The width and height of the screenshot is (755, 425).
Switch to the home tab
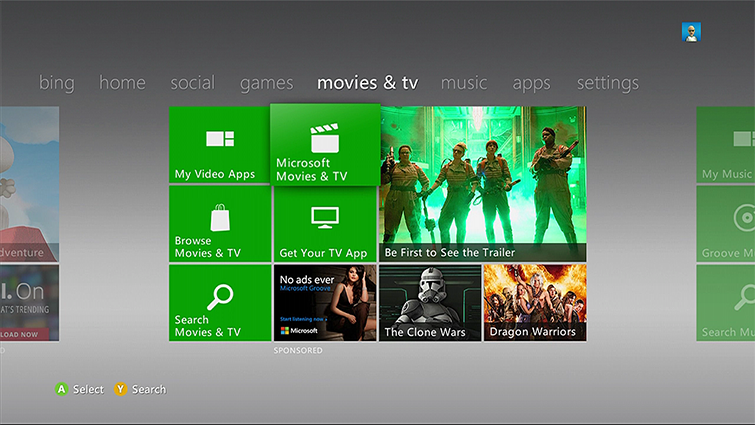point(122,82)
